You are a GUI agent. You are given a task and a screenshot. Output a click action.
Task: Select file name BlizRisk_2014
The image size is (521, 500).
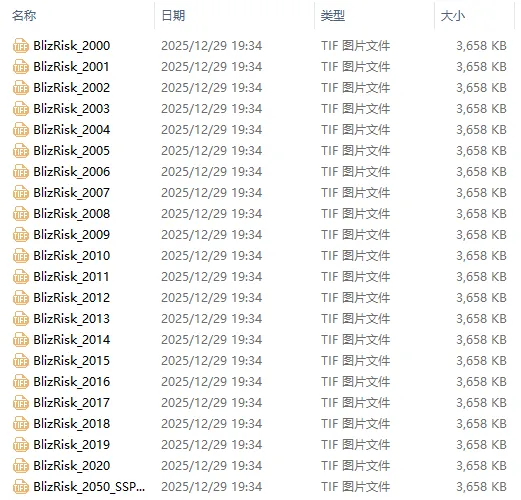click(x=72, y=340)
